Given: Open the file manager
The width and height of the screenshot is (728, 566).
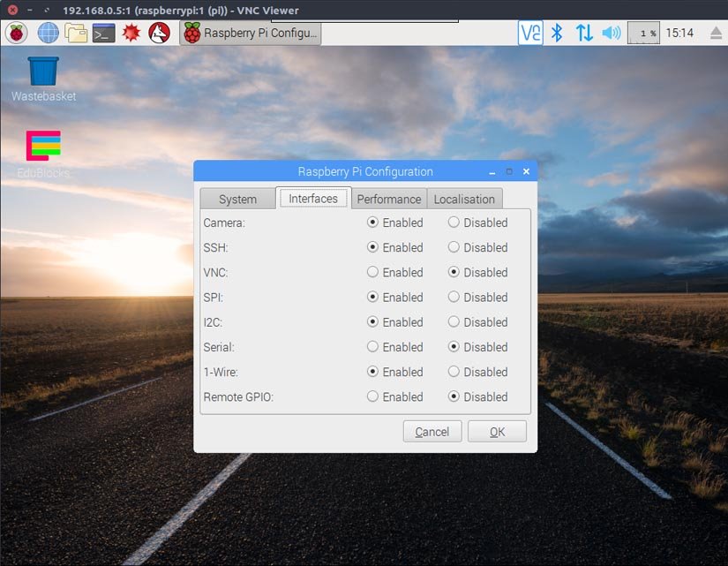Looking at the screenshot, I should click(75, 33).
